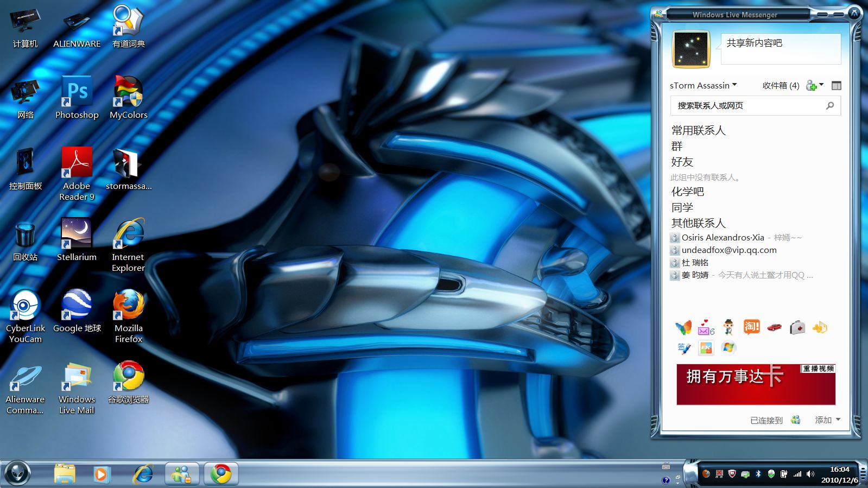Open the 控制面板 control panel icon
This screenshot has height=488, width=868.
[x=25, y=169]
